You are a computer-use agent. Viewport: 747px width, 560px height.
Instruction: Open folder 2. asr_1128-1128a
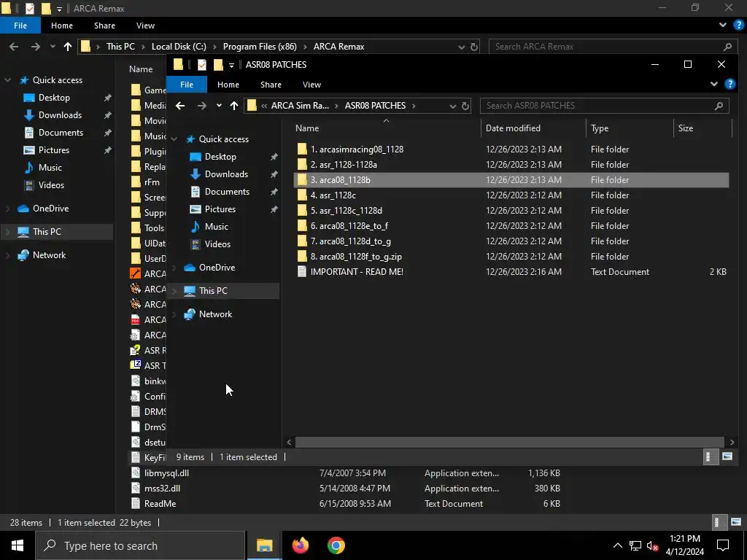[x=344, y=164]
